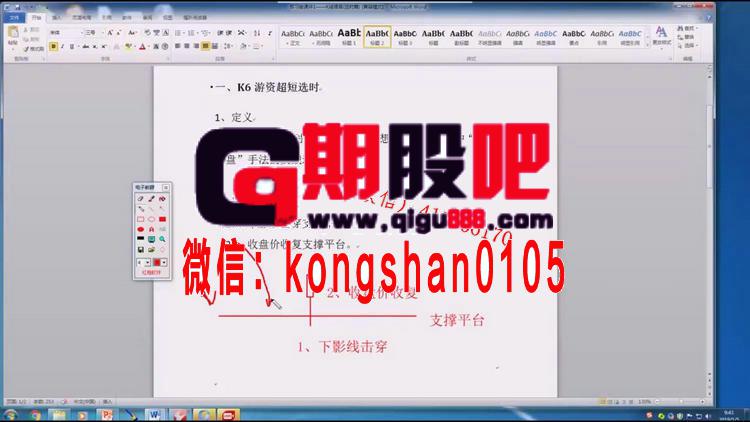Image resolution: width=750 pixels, height=422 pixels.
Task: Select the filled red rectangle tool
Action: (x=162, y=219)
